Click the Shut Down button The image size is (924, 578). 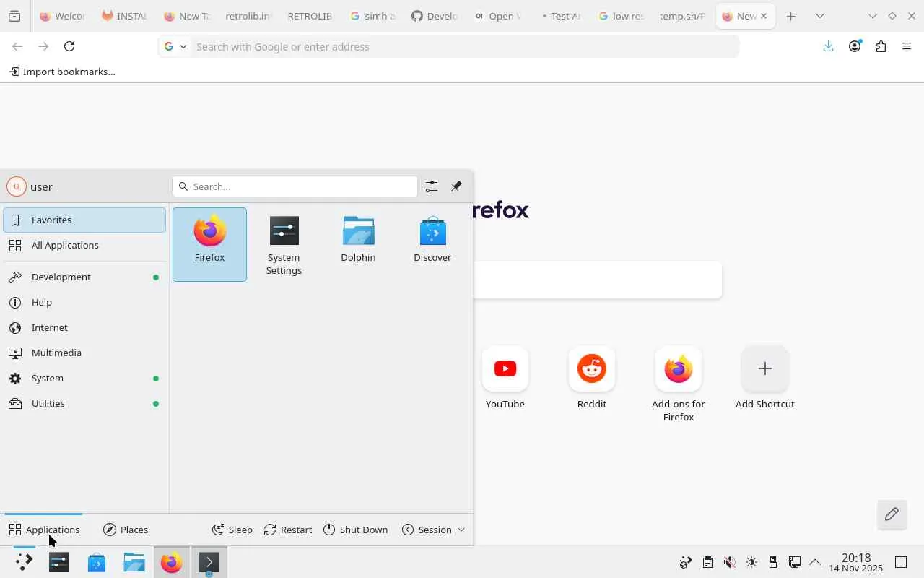pyautogui.click(x=355, y=530)
